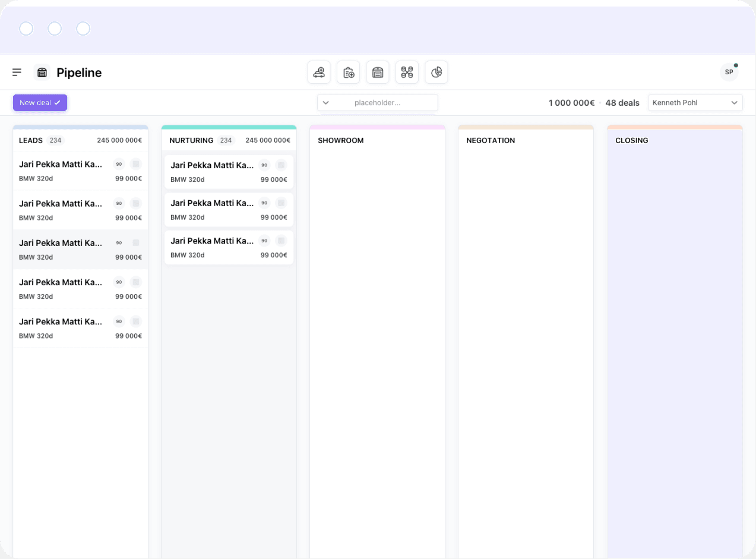Screen dimensions: 756x559
Task: Open the hamburger menu beside Pipeline
Action: click(x=17, y=72)
